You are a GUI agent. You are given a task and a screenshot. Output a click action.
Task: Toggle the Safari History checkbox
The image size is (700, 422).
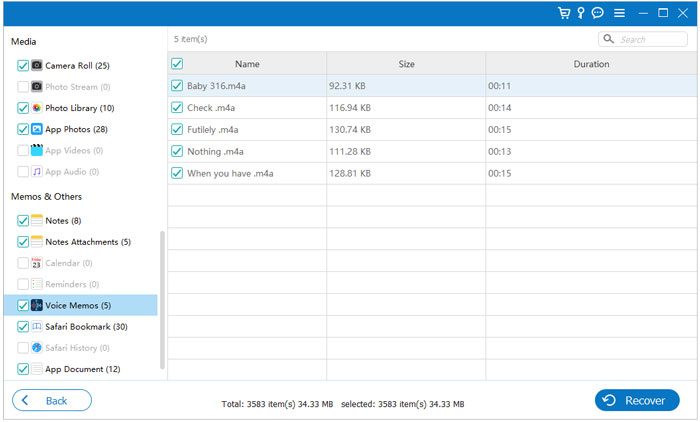[x=23, y=348]
